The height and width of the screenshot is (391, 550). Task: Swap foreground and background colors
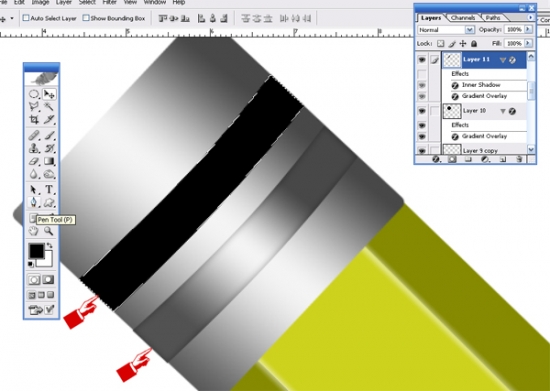(x=49, y=246)
